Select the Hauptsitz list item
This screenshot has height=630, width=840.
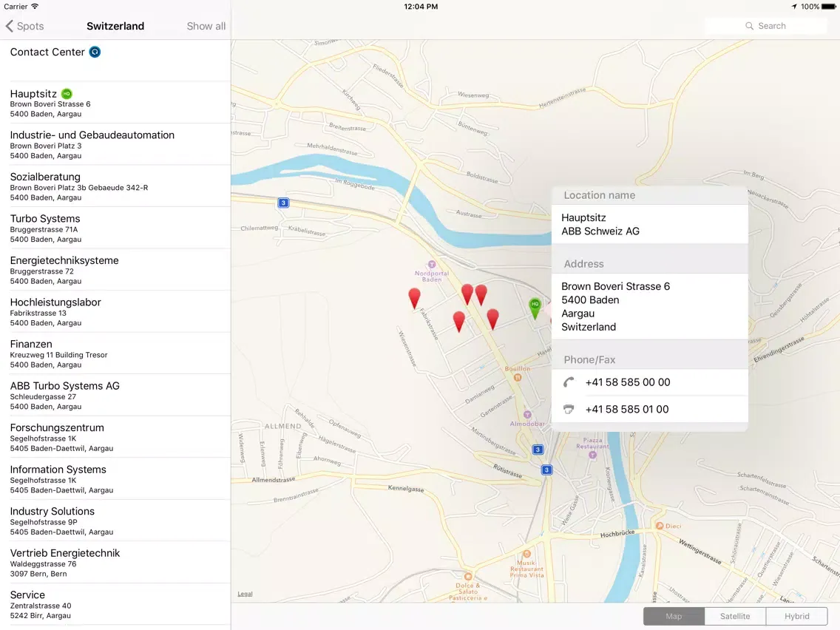(x=115, y=103)
